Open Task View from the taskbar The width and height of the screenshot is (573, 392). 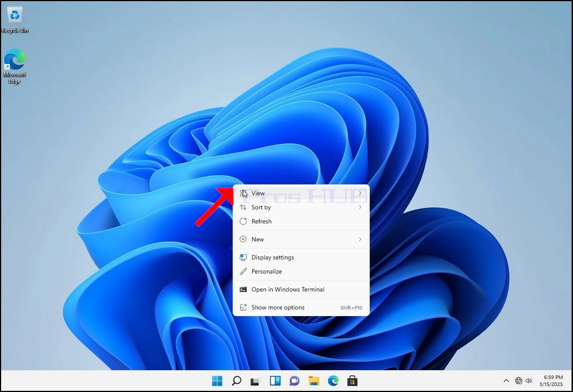point(256,381)
